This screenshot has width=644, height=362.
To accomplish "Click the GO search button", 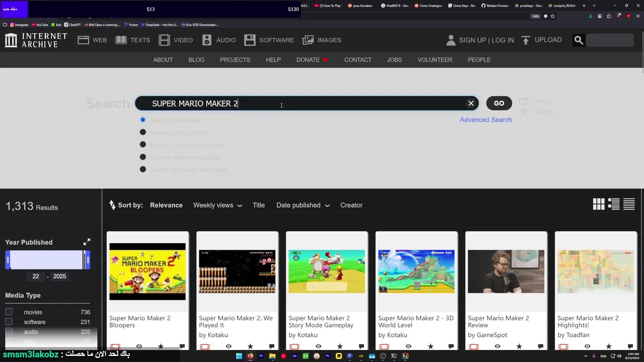I will click(499, 103).
